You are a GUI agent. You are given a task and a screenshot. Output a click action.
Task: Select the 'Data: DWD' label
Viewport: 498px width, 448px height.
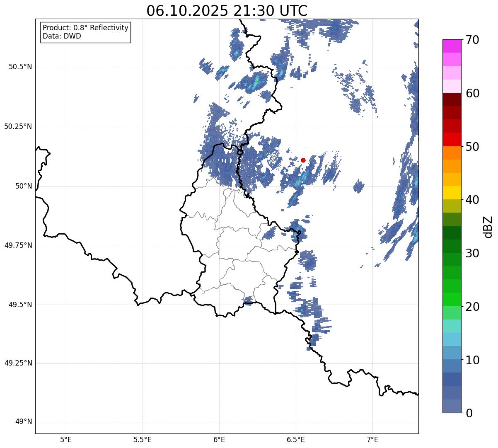[62, 36]
